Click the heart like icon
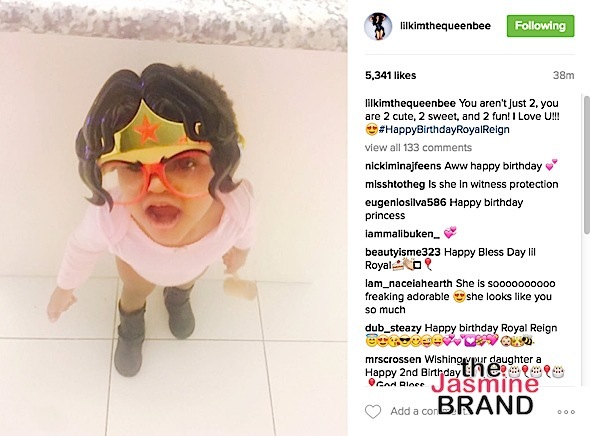This screenshot has width=590, height=436. click(x=373, y=412)
